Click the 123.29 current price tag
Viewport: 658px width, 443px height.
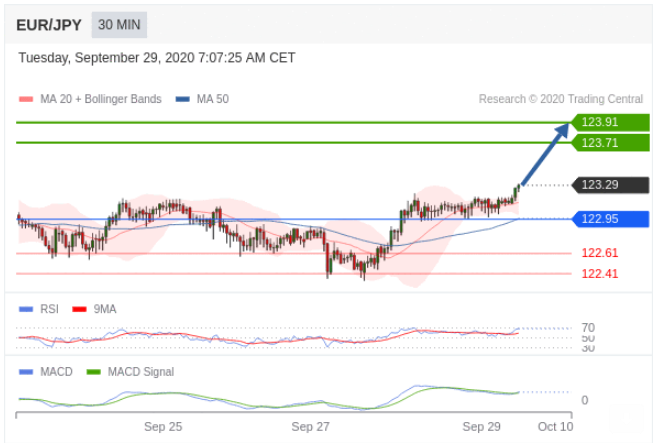point(611,185)
